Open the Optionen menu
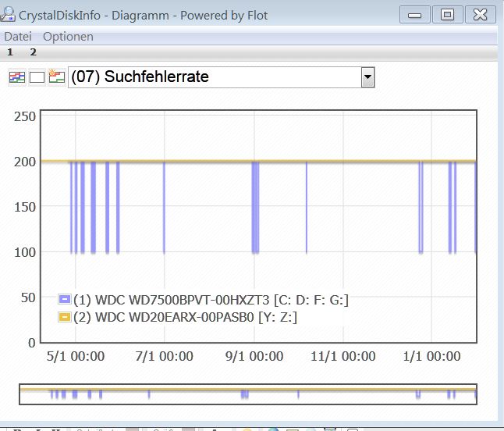 pyautogui.click(x=68, y=37)
